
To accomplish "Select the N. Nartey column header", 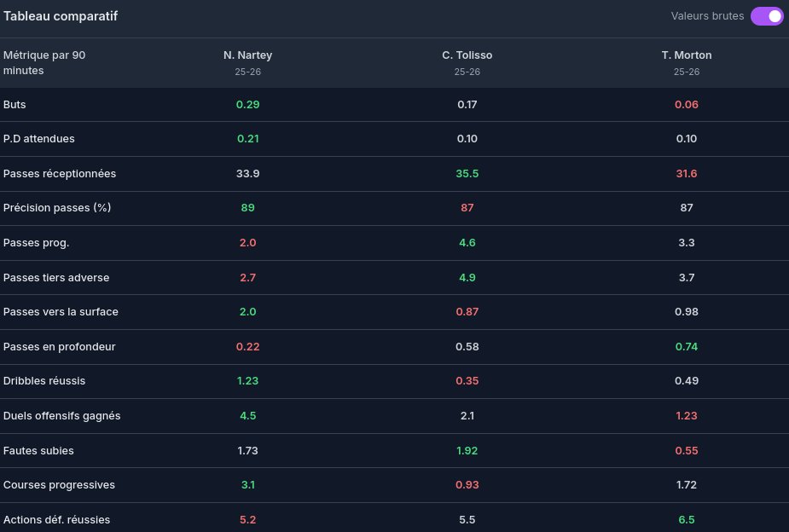I will (x=247, y=55).
